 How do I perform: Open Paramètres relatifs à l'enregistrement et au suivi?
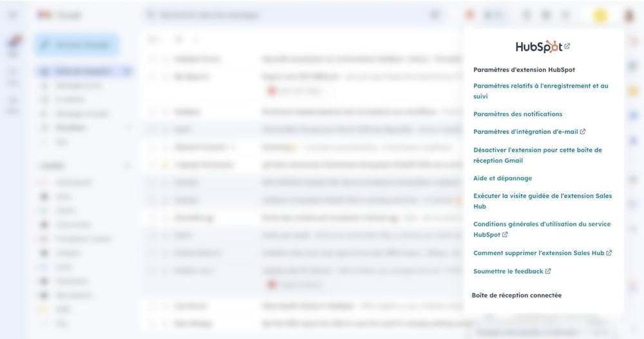click(540, 91)
